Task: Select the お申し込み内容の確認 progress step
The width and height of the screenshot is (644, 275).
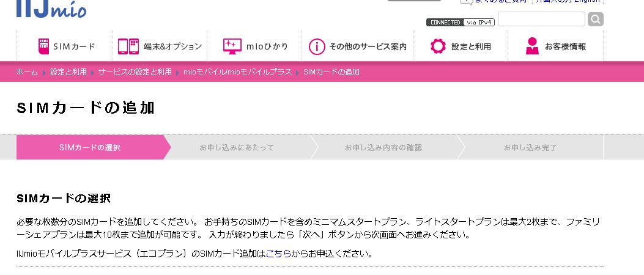Action: coord(383,147)
